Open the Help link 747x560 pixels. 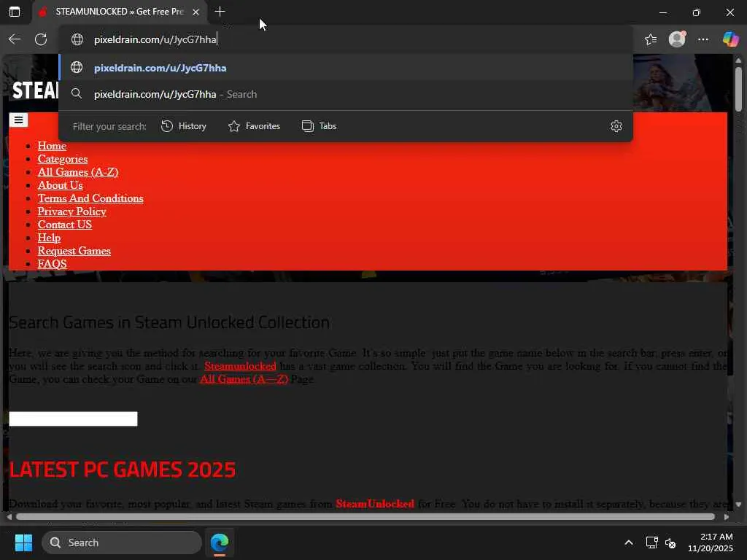49,238
